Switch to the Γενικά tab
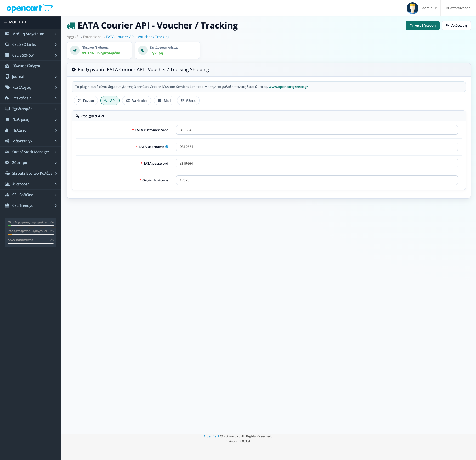Image resolution: width=476 pixels, height=460 pixels. 86,101
